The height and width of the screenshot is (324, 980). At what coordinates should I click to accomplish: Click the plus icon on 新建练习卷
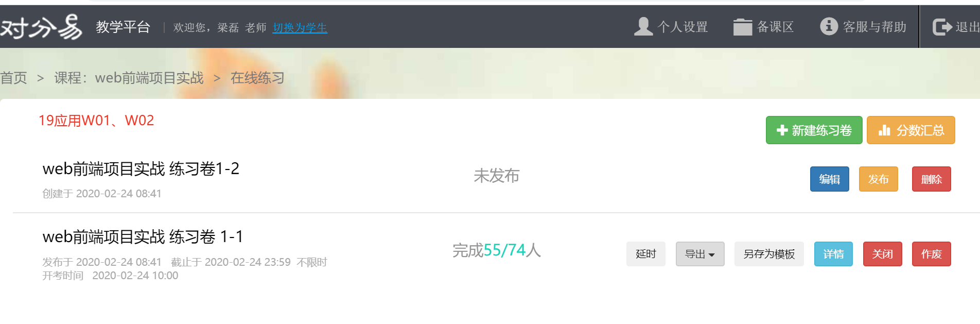[782, 130]
